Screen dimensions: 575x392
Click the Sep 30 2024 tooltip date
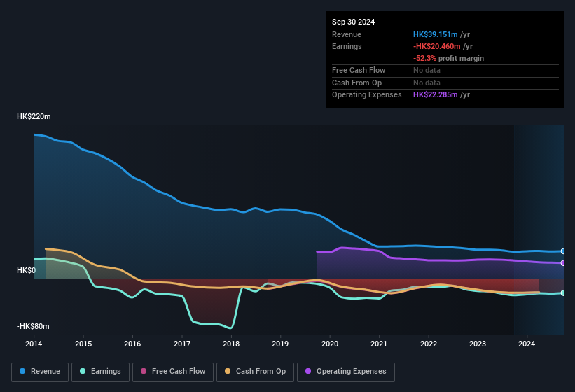point(353,22)
